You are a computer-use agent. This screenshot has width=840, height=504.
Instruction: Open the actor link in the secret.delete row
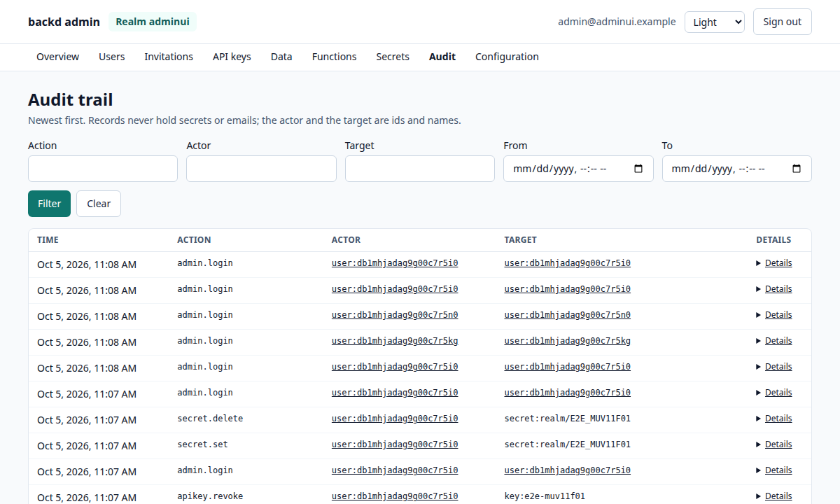pos(395,419)
